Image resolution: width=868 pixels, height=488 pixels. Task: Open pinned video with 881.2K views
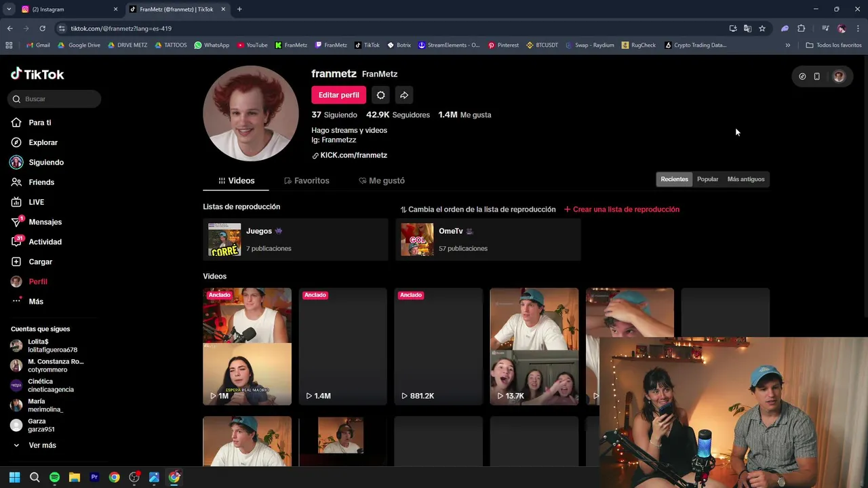point(439,346)
